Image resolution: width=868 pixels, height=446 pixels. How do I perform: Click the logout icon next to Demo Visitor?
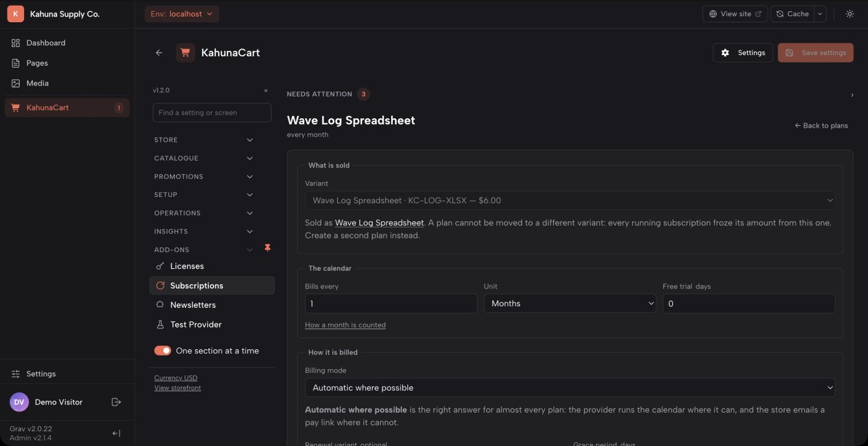pos(116,402)
